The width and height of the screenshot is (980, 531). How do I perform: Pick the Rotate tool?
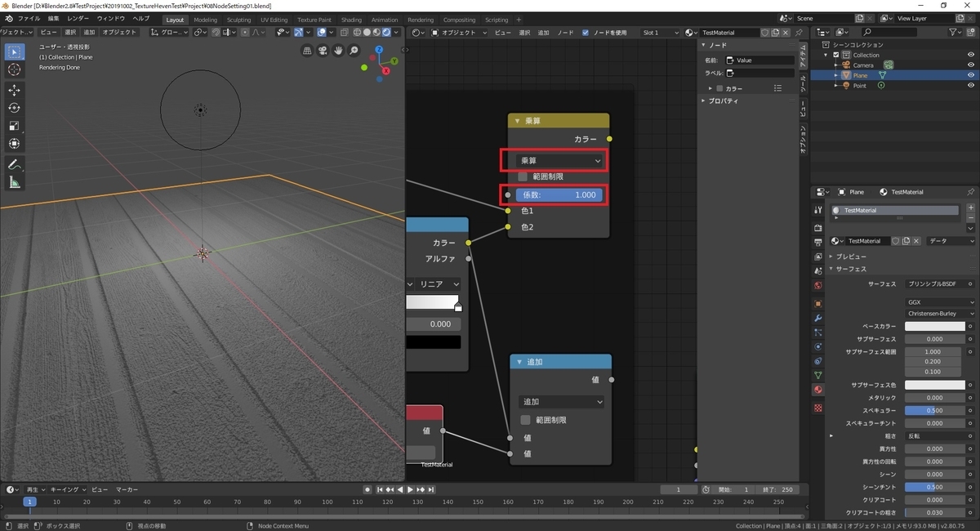(x=14, y=108)
